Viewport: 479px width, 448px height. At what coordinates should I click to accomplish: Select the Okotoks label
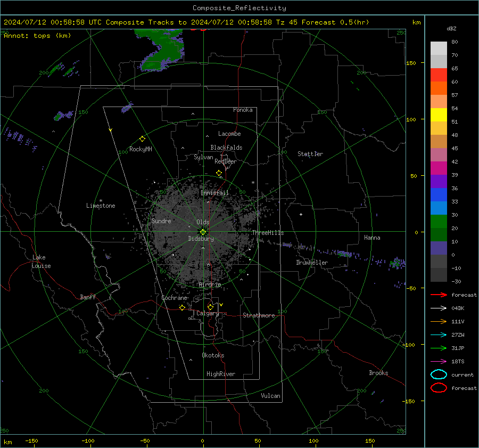(213, 355)
